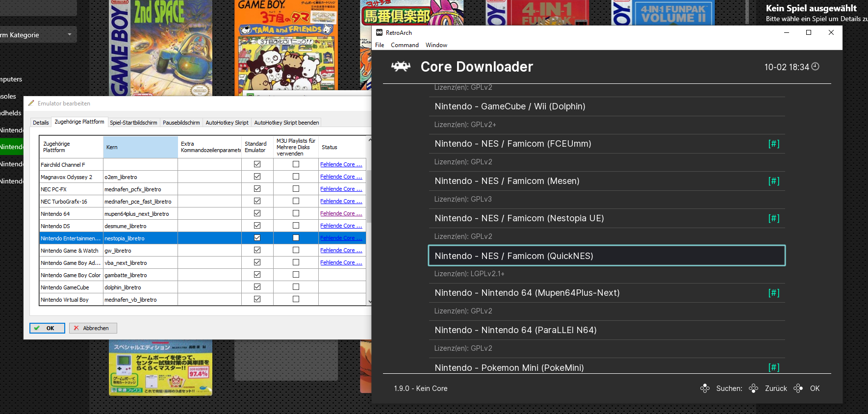Open Fehlende Core link for Nintendo DS
The image size is (868, 414).
(341, 226)
